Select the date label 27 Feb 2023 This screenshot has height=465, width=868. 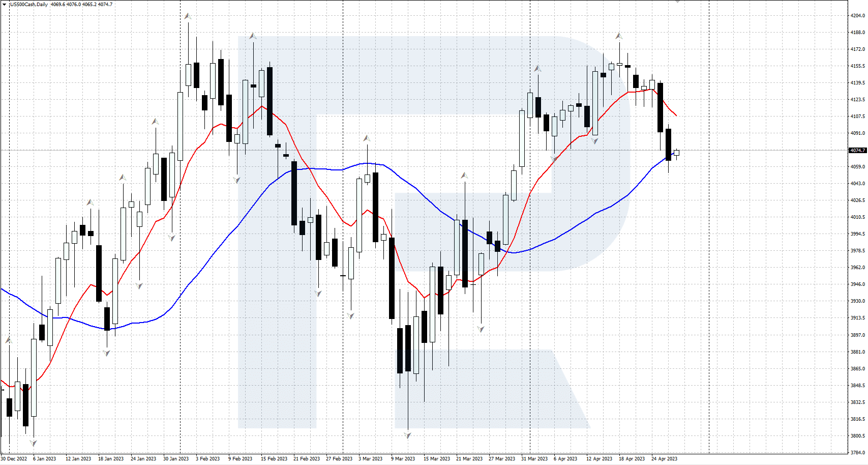339,458
